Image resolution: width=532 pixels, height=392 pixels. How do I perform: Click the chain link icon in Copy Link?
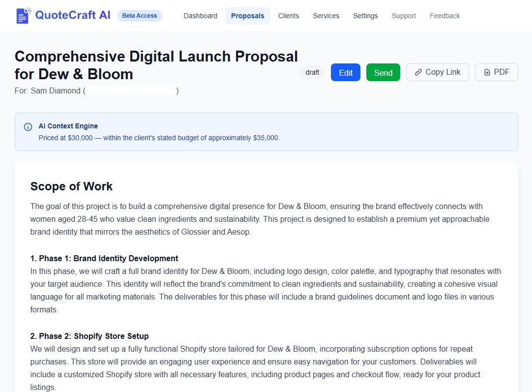point(418,72)
